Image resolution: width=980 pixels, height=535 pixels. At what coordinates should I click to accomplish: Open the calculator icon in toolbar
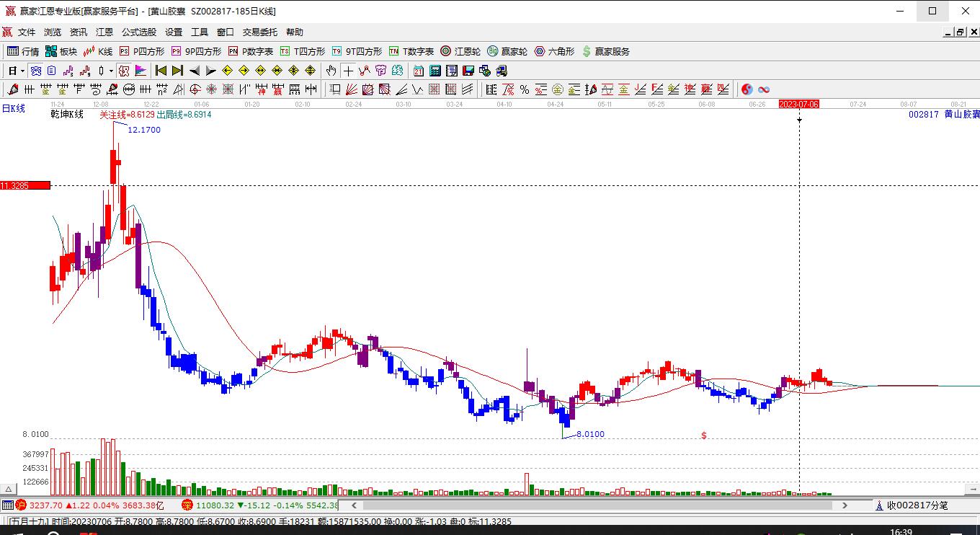[435, 71]
